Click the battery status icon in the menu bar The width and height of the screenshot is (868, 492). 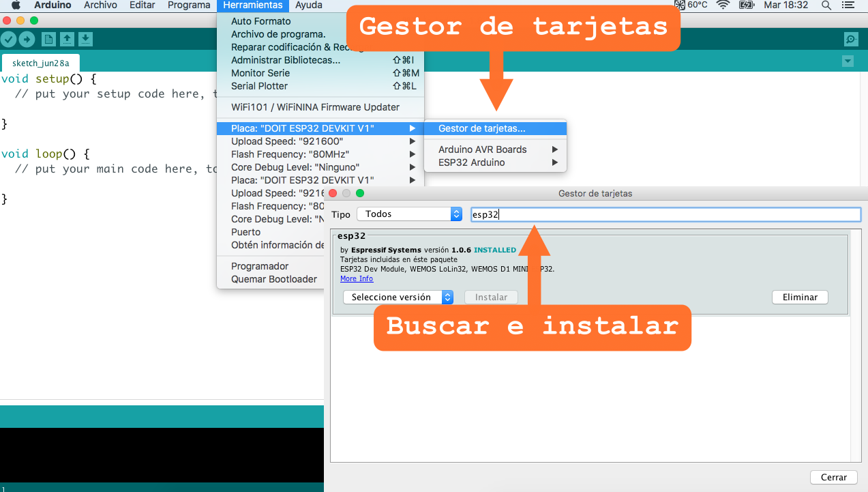coord(747,5)
